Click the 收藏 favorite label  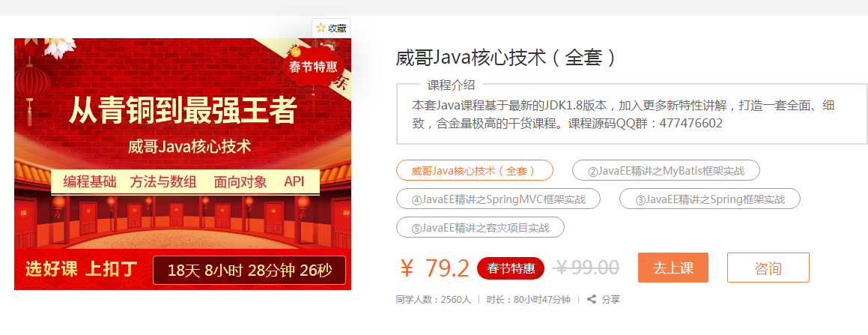pyautogui.click(x=337, y=28)
